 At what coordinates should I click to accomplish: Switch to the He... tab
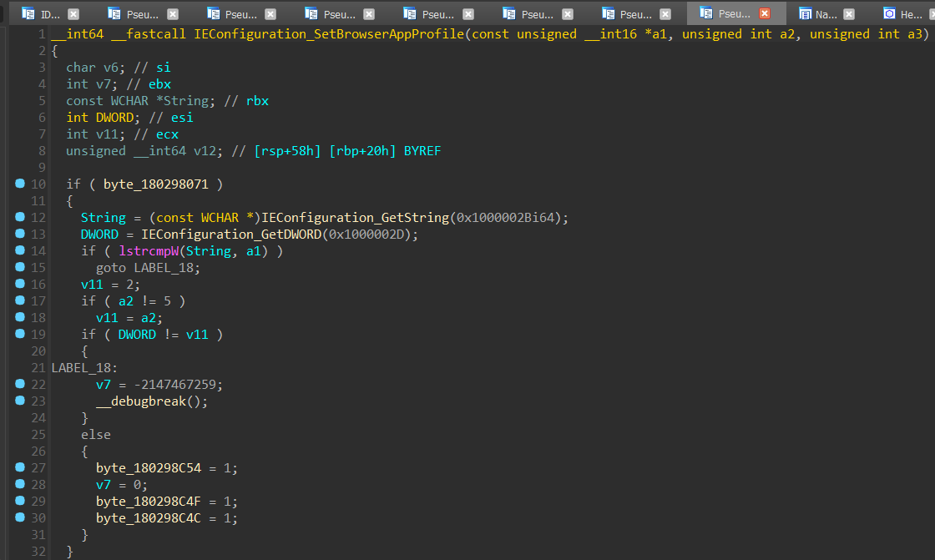[x=907, y=13]
